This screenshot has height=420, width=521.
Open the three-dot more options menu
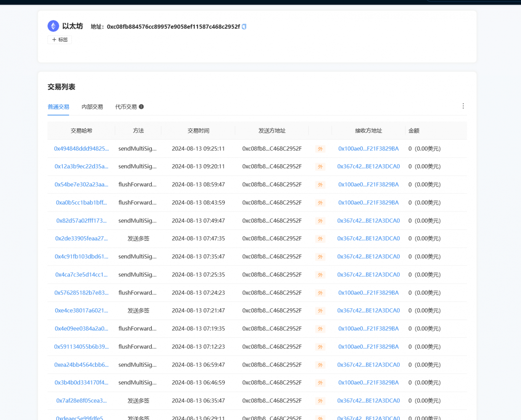tap(463, 106)
